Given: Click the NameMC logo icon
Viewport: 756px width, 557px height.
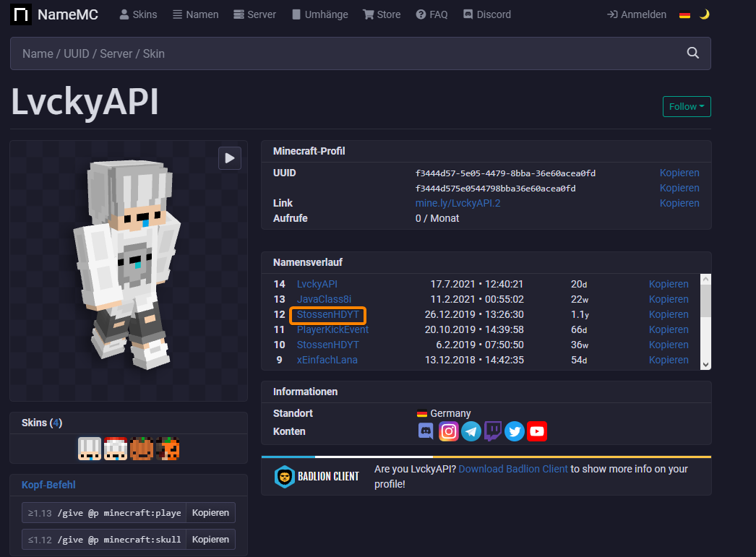Looking at the screenshot, I should [21, 14].
